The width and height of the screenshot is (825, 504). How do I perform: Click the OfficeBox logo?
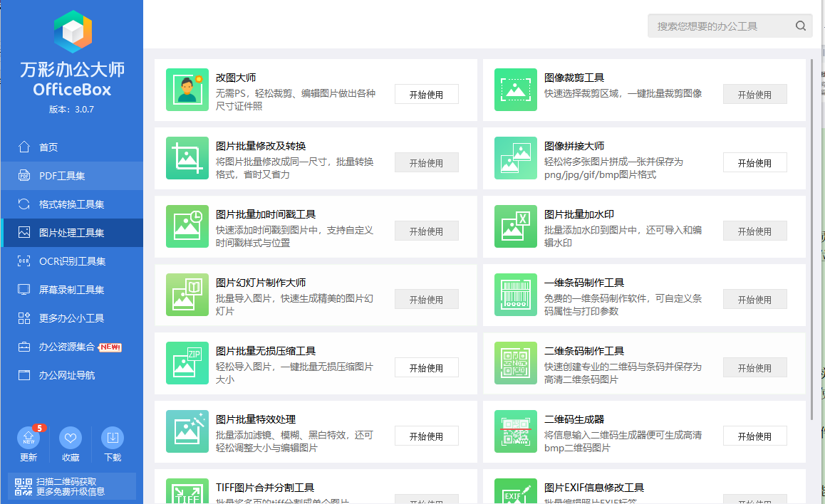point(71,30)
